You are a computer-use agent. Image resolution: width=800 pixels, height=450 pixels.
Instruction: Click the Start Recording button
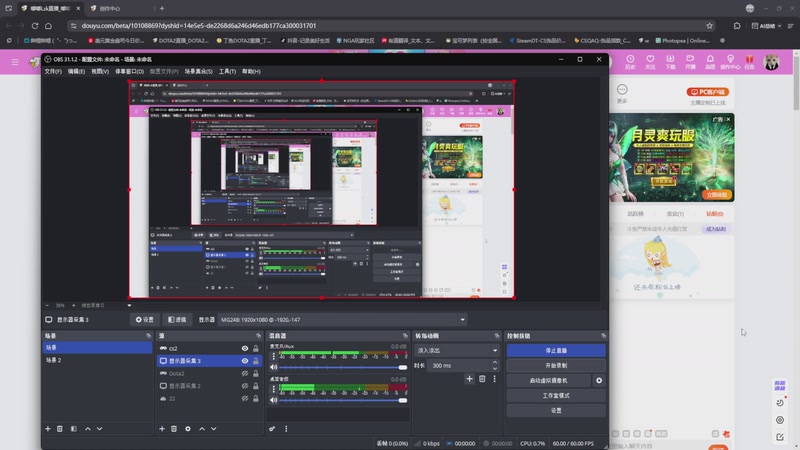point(556,365)
